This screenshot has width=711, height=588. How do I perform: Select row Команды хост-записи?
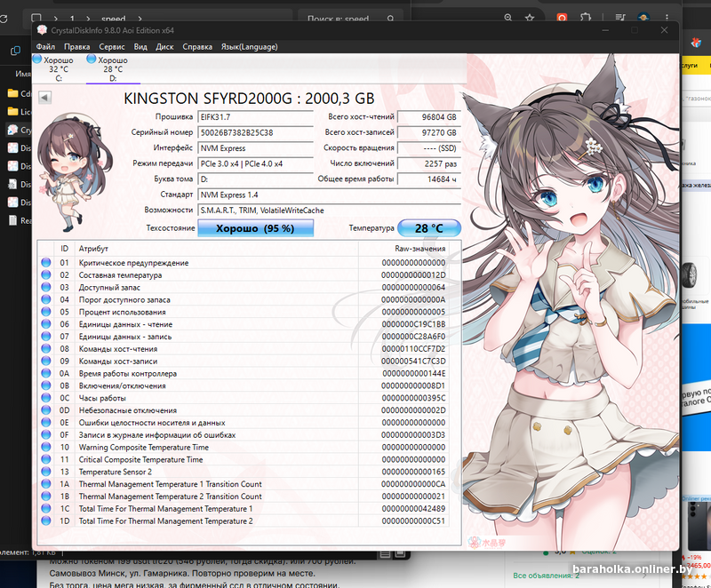point(244,361)
